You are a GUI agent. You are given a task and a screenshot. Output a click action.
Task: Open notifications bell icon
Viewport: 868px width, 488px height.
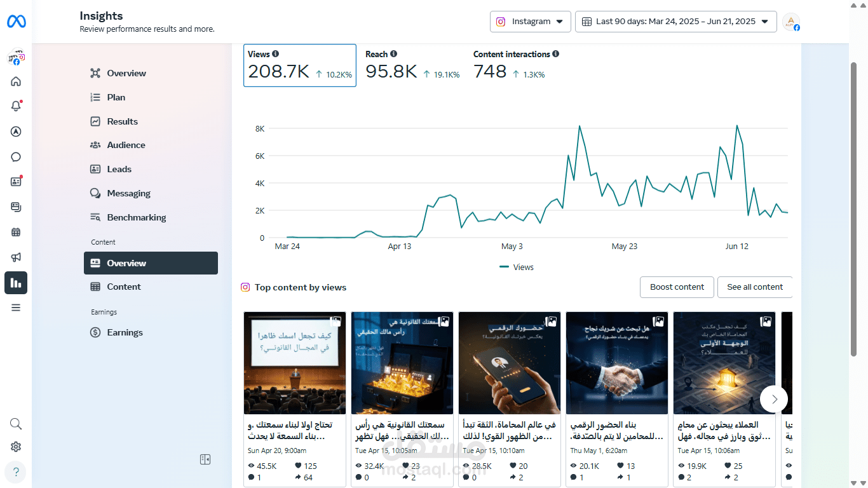16,106
